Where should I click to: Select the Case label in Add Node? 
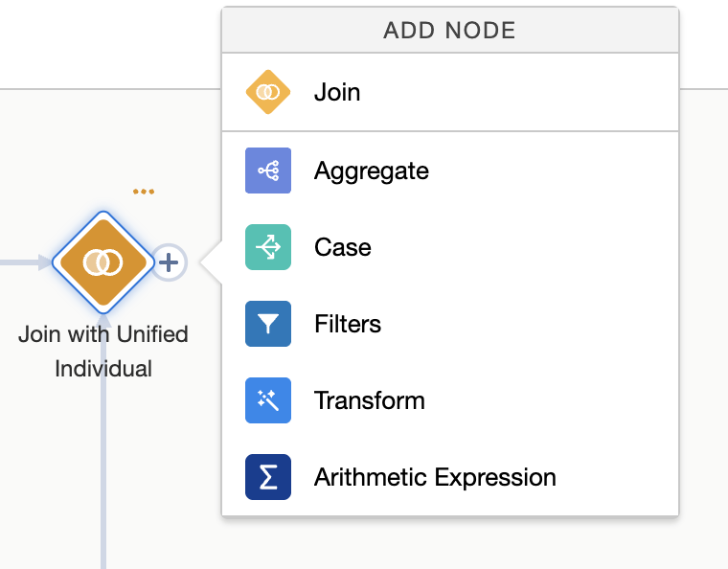(x=342, y=247)
